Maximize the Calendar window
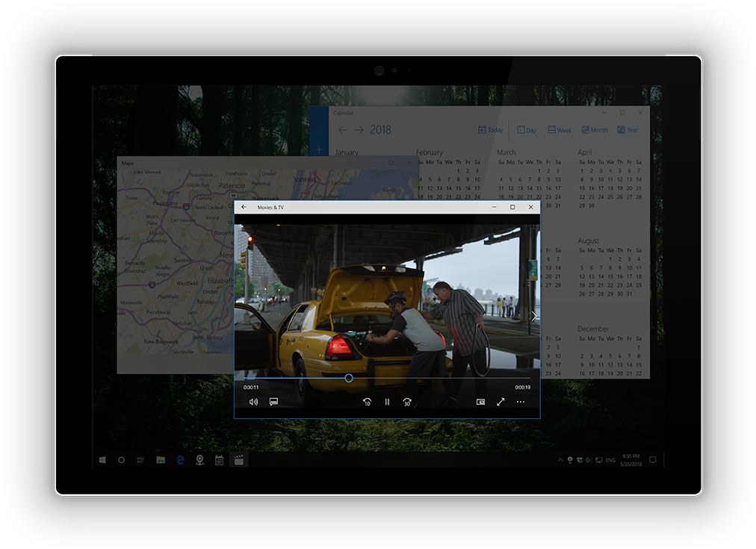The height and width of the screenshot is (549, 756). point(622,113)
